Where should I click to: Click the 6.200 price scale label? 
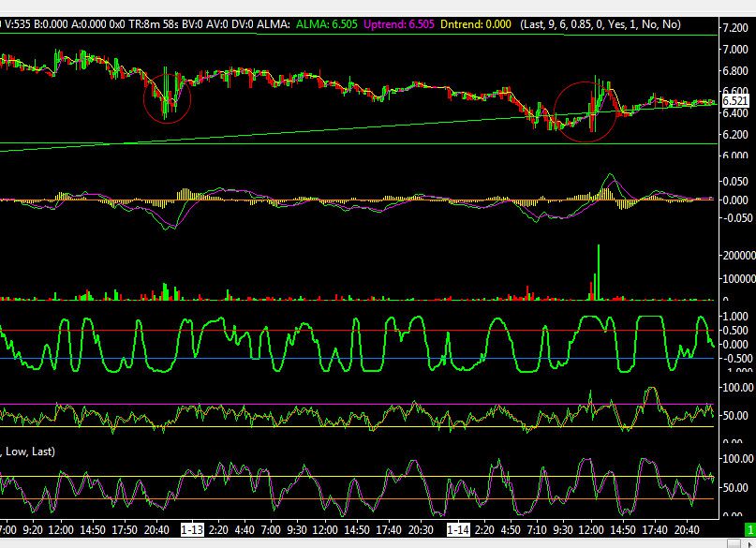click(x=734, y=135)
